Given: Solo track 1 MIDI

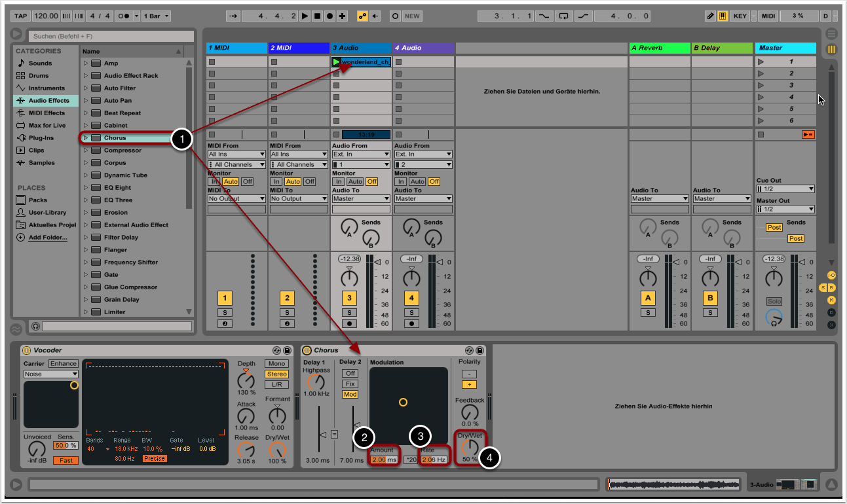Looking at the screenshot, I should coord(225,313).
